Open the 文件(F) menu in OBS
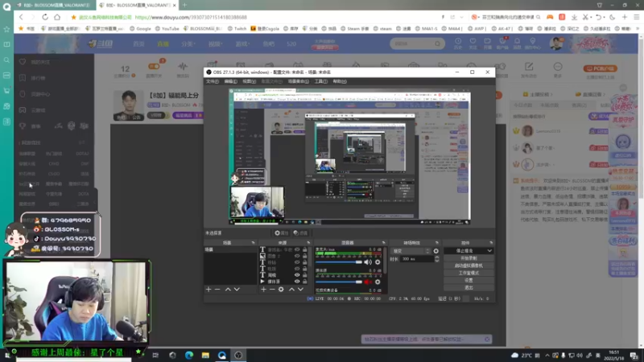The width and height of the screenshot is (644, 362). click(x=213, y=81)
